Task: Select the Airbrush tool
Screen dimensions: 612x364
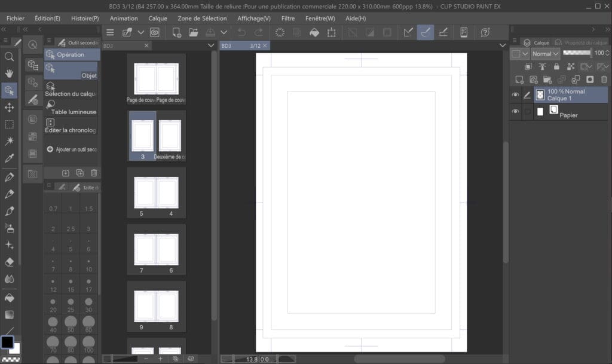Action: [x=10, y=228]
